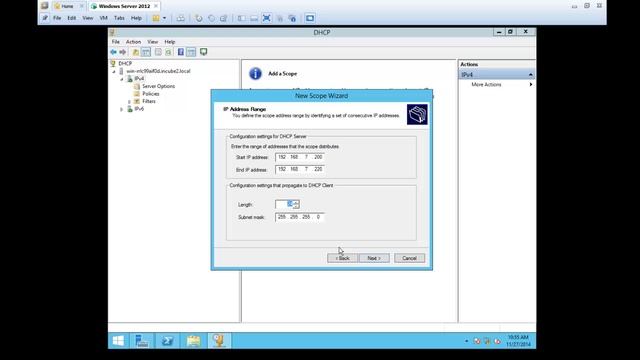Image resolution: width=640 pixels, height=360 pixels.
Task: Open the Help menu in DHCP window
Action: pos(169,42)
